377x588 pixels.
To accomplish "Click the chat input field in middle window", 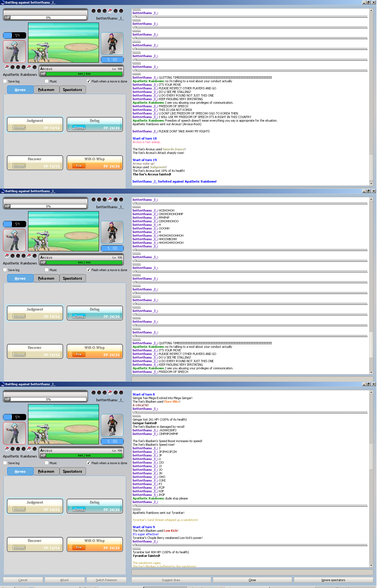I will point(252,379).
